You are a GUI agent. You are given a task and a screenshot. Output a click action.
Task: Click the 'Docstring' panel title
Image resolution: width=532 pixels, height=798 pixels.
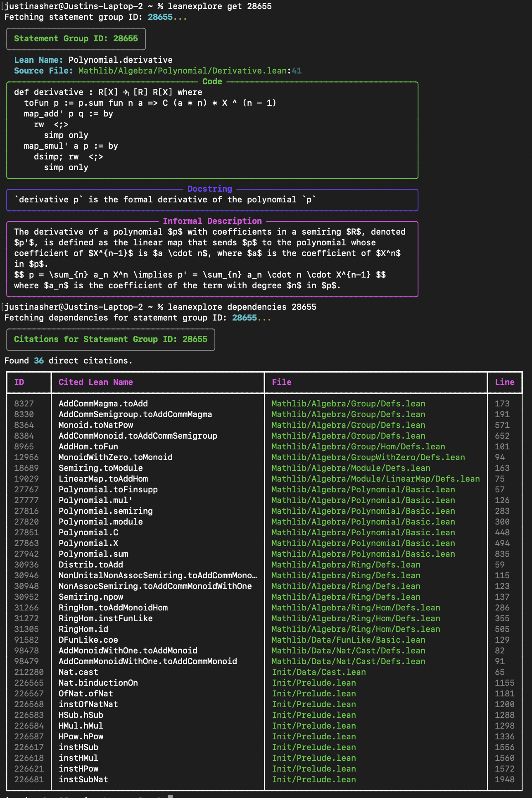[210, 189]
